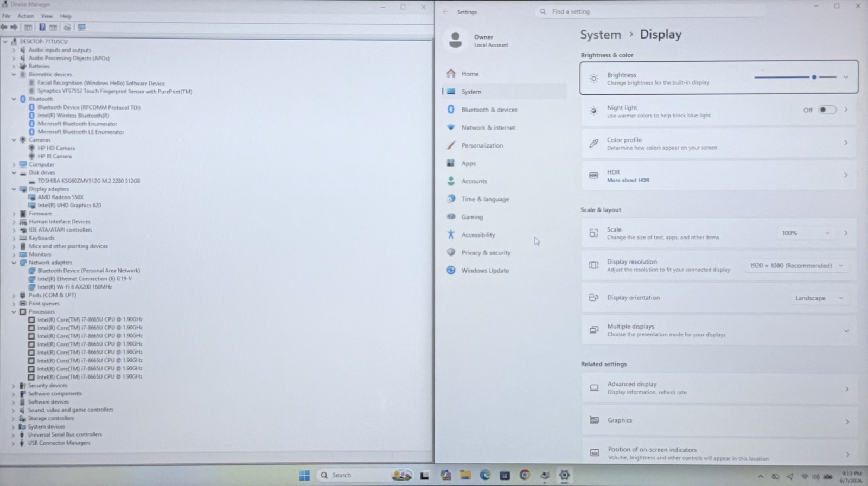Open Display orientation Landscape dropdown
Image resolution: width=868 pixels, height=486 pixels.
click(x=819, y=298)
